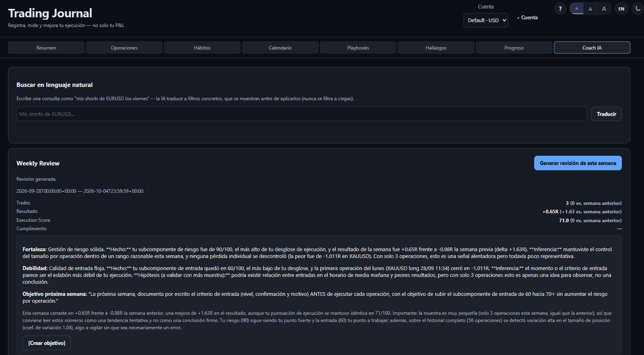
Task: Click the Trading Journal title
Action: pos(50,13)
